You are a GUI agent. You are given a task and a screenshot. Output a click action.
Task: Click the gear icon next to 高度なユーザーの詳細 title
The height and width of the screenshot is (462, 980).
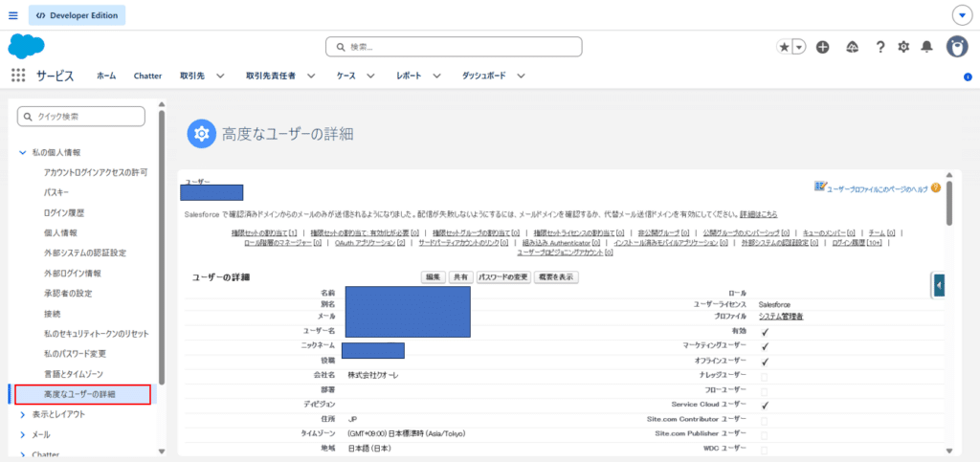point(201,134)
